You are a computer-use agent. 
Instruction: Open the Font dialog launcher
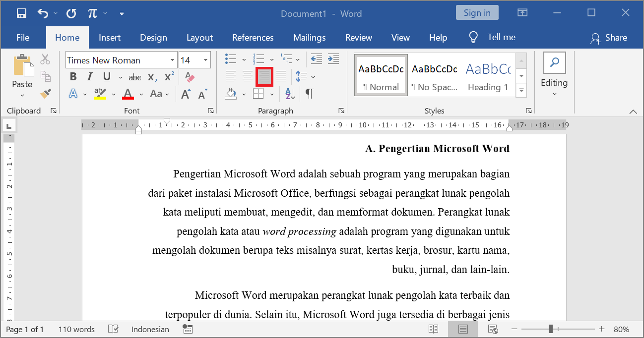pyautogui.click(x=211, y=111)
